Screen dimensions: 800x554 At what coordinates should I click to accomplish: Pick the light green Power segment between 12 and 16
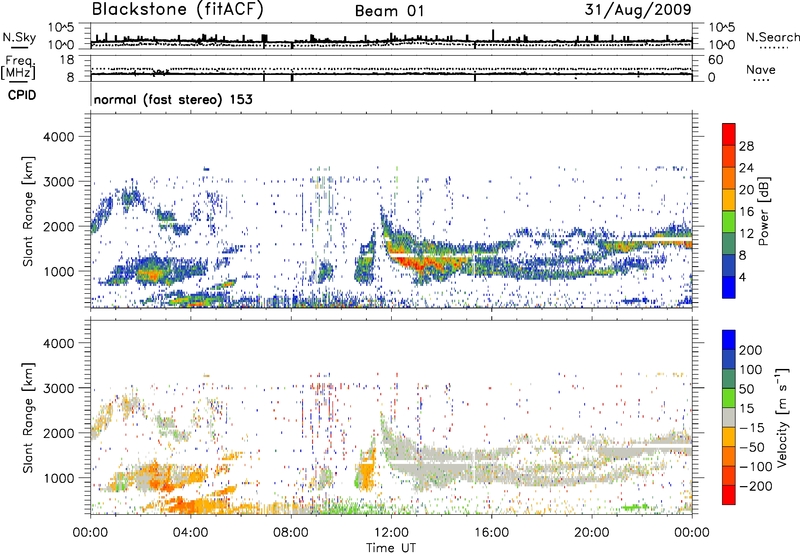729,222
